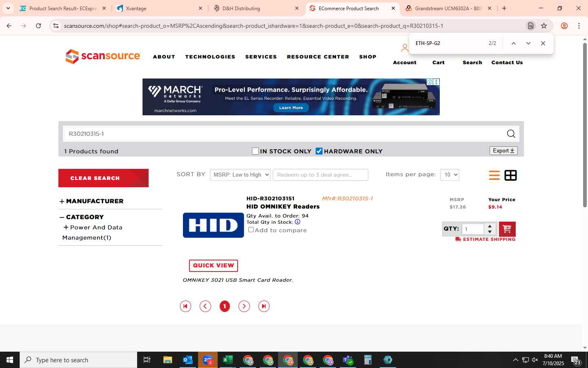Screen dimensions: 588x368
Task: Enable the In Stock Only checkbox
Action: coord(256,151)
